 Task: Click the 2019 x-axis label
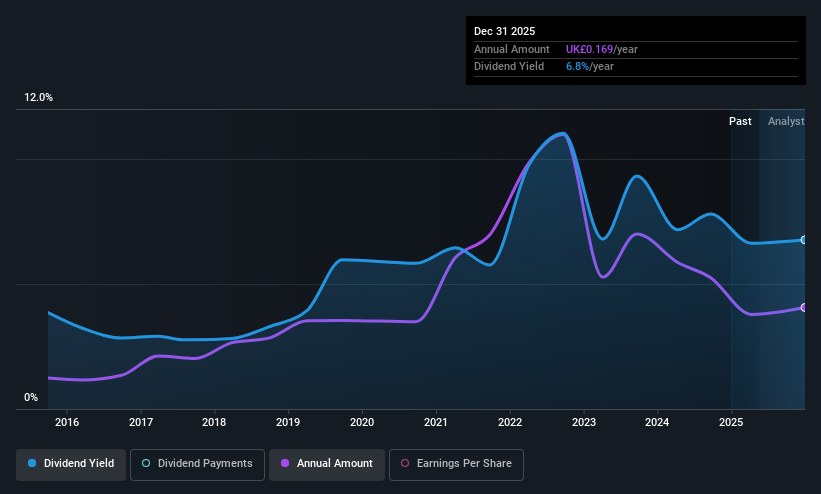tap(288, 422)
